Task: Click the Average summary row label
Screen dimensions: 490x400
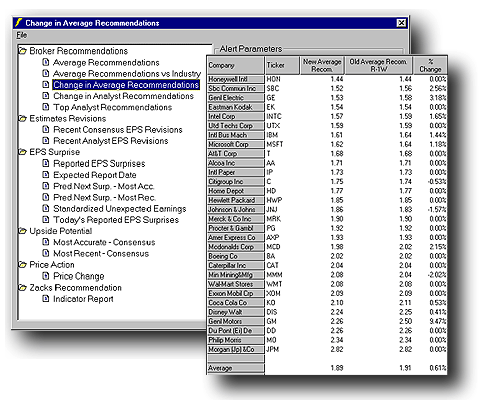Action: tap(235, 368)
